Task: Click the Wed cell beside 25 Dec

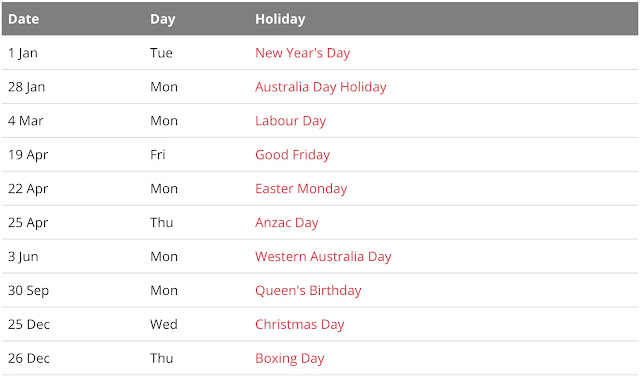Action: tap(164, 324)
